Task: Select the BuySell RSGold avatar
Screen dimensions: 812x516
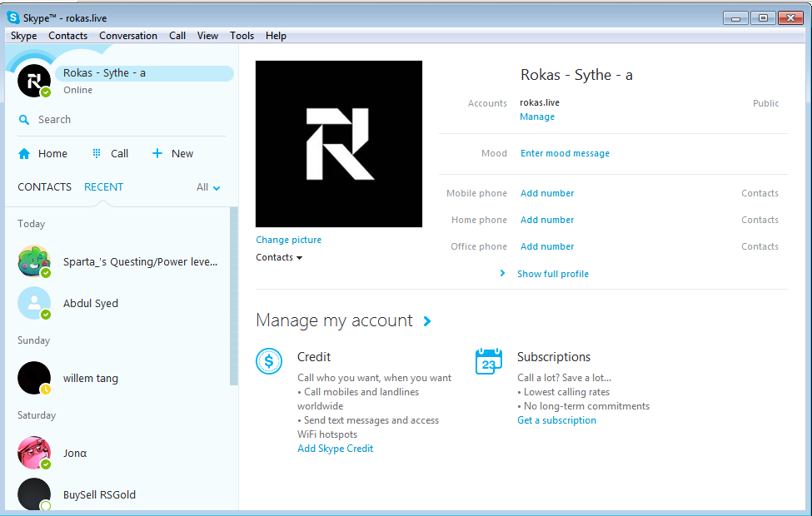Action: [x=33, y=494]
